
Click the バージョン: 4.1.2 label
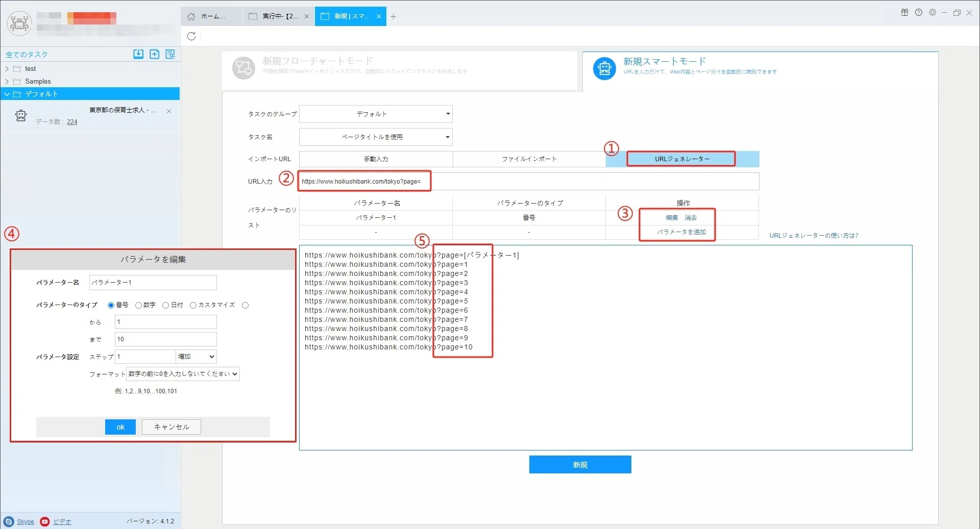coord(150,521)
